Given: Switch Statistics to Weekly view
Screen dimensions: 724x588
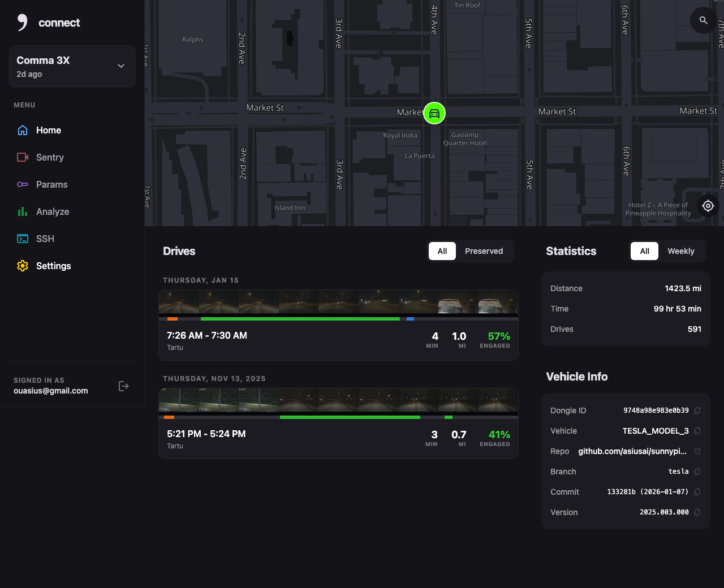Looking at the screenshot, I should (681, 251).
